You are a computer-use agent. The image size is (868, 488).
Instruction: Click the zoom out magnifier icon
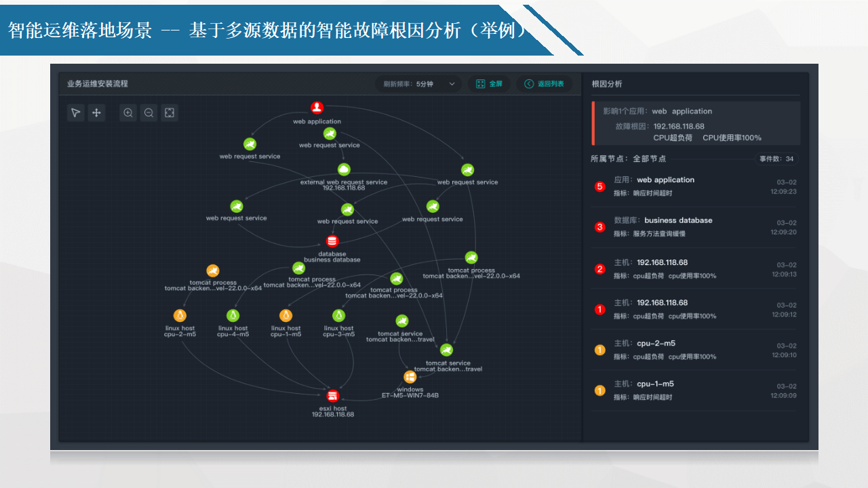pos(149,113)
